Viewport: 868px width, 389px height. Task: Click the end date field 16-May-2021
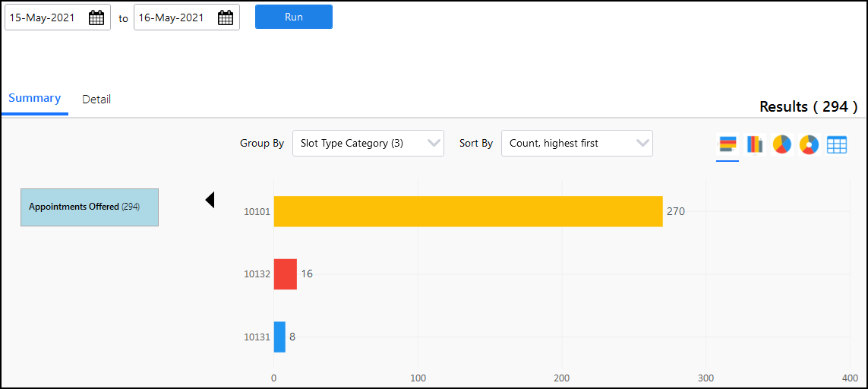pos(173,18)
